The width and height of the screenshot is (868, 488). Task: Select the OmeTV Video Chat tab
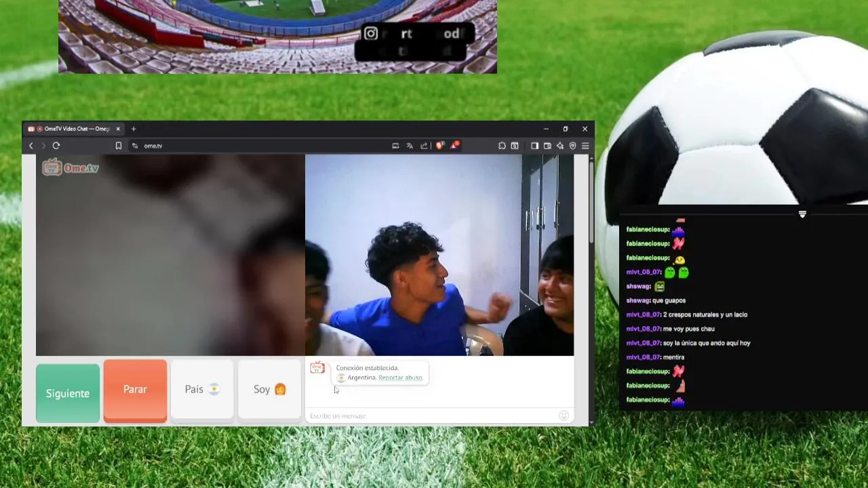pos(74,129)
